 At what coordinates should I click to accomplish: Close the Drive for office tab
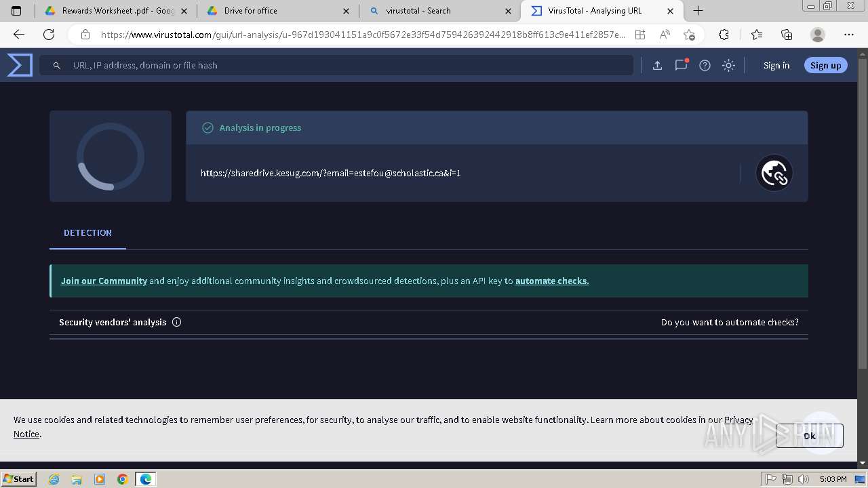click(347, 11)
